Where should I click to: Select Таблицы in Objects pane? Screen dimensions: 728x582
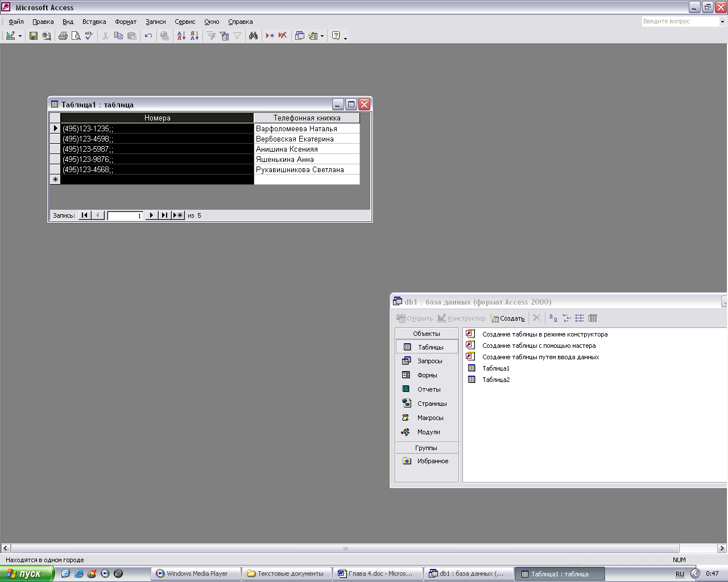427,347
